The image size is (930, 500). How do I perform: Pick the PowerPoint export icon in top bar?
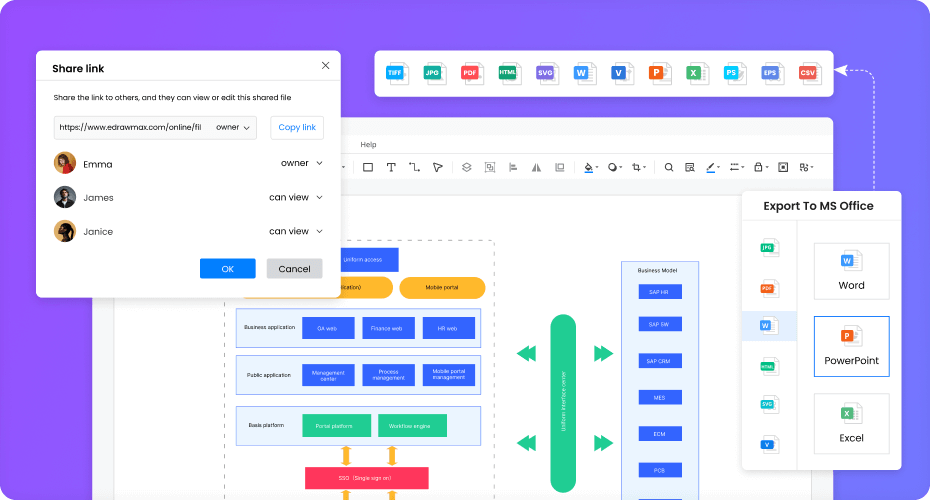pos(659,74)
